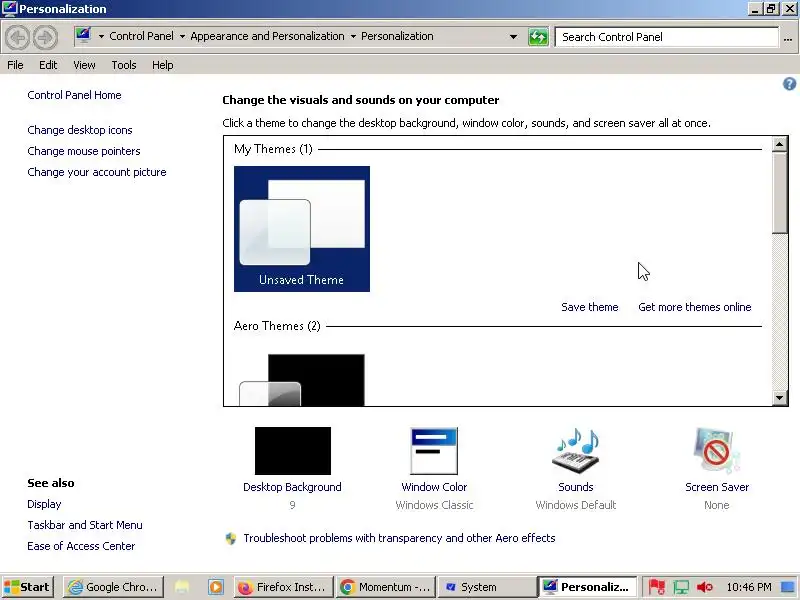Image resolution: width=800 pixels, height=600 pixels.
Task: Expand dropdown arrow after Control Panel breadcrumb
Action: (x=182, y=36)
